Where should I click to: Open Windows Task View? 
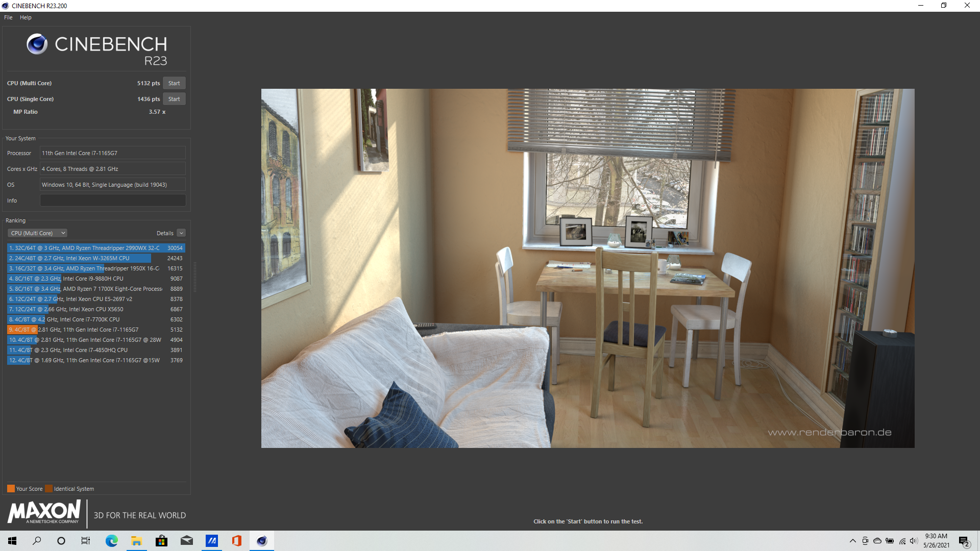click(86, 541)
